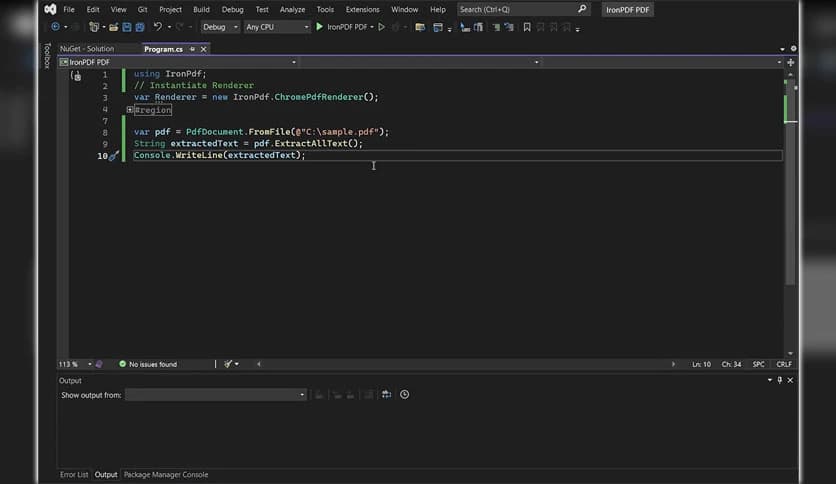The width and height of the screenshot is (836, 484).
Task: Toggle word wrap in the Output panel
Action: pos(386,395)
